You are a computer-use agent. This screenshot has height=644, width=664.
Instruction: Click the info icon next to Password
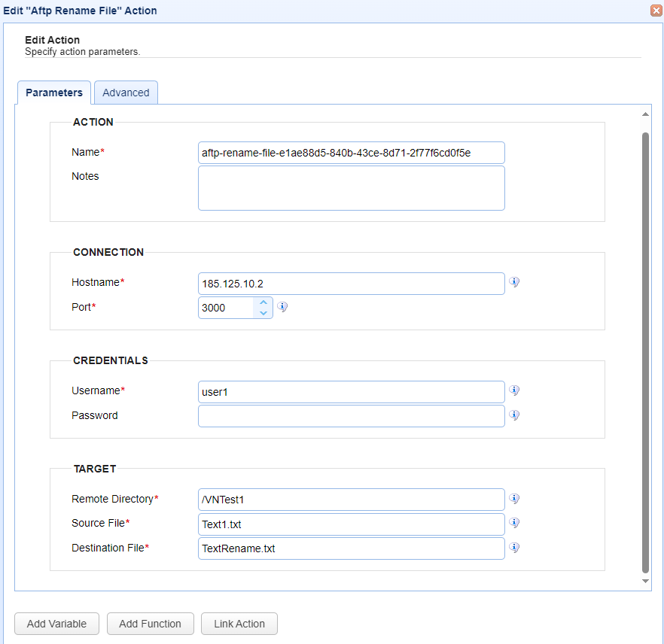coord(514,415)
